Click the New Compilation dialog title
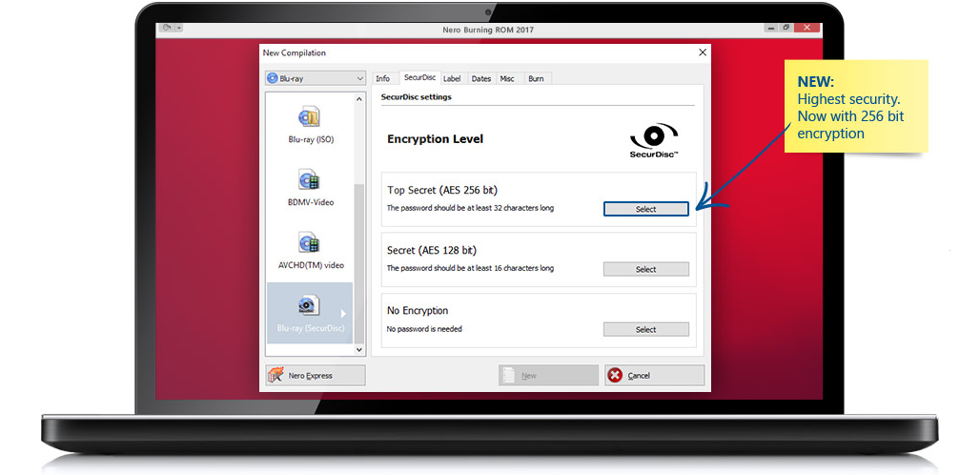980x475 pixels. pyautogui.click(x=295, y=52)
